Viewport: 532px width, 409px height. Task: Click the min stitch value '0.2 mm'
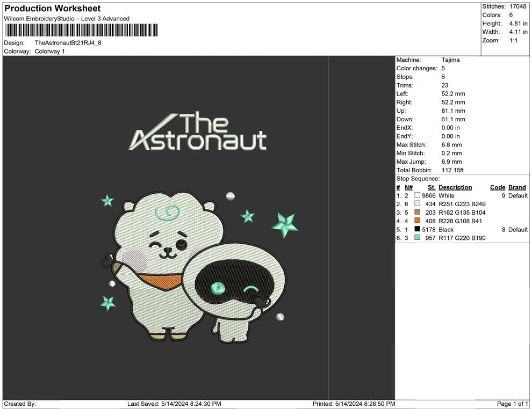click(x=451, y=153)
